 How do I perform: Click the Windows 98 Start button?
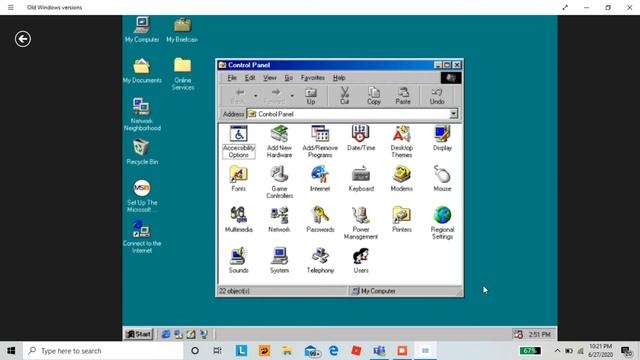coord(138,334)
